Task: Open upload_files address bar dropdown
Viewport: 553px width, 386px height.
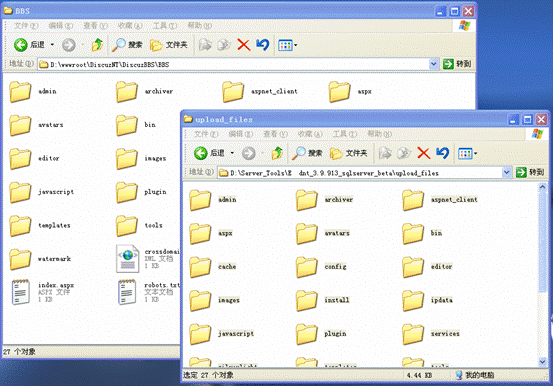Action: point(506,173)
